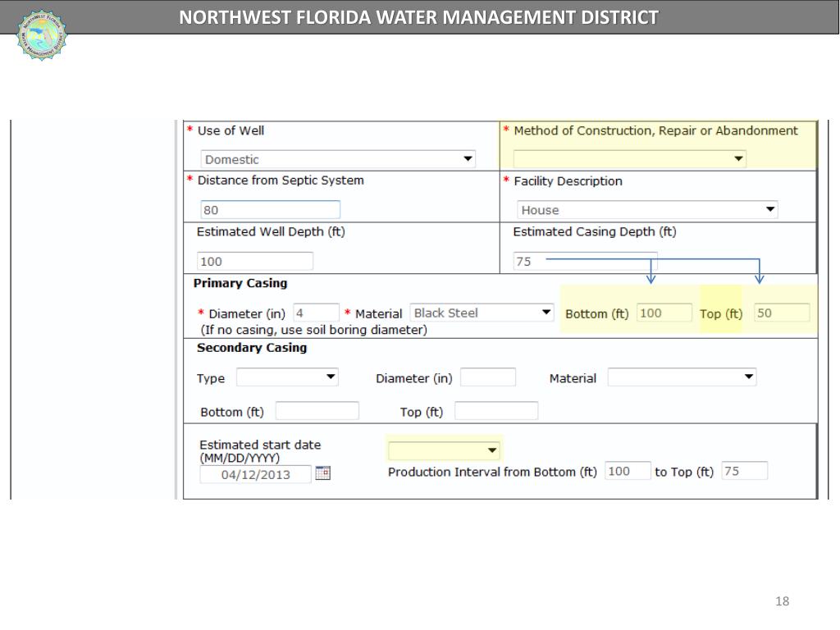Click the slide number 18

[x=782, y=601]
